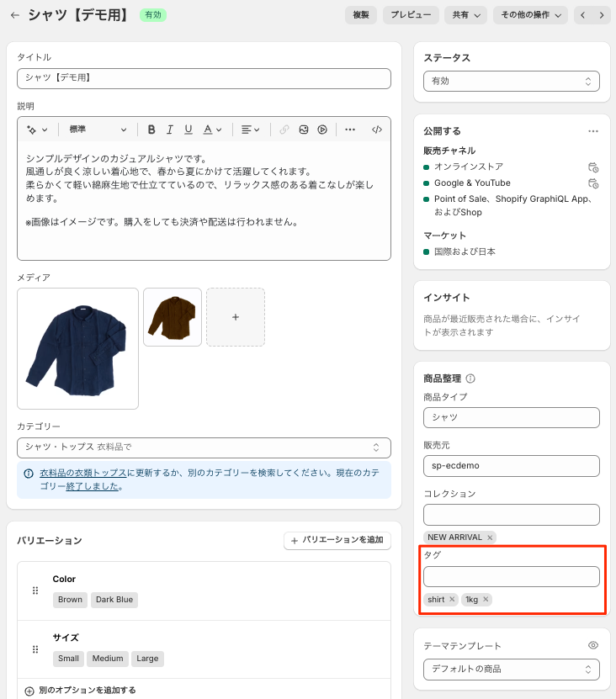Open the text color picker
This screenshot has height=699, width=616.
211,130
